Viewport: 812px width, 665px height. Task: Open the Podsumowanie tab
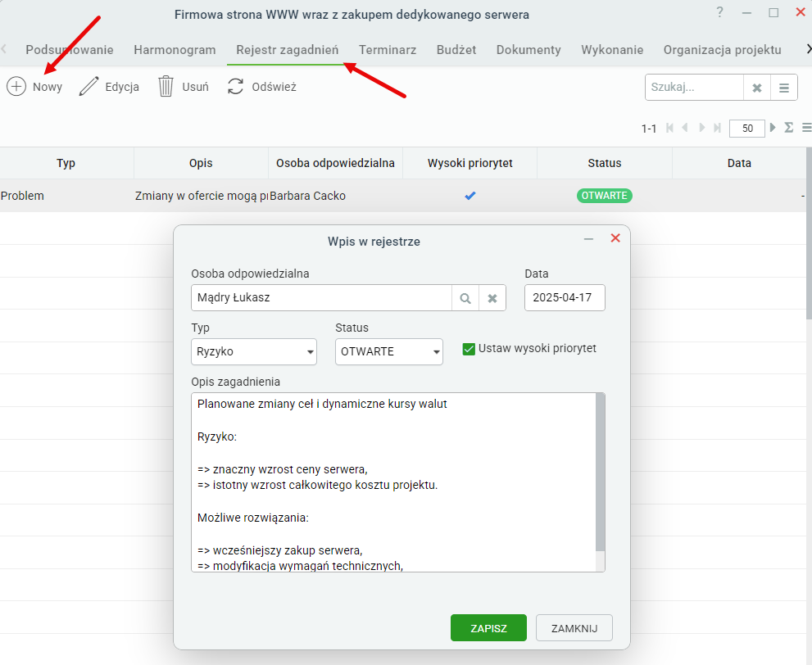tap(70, 50)
